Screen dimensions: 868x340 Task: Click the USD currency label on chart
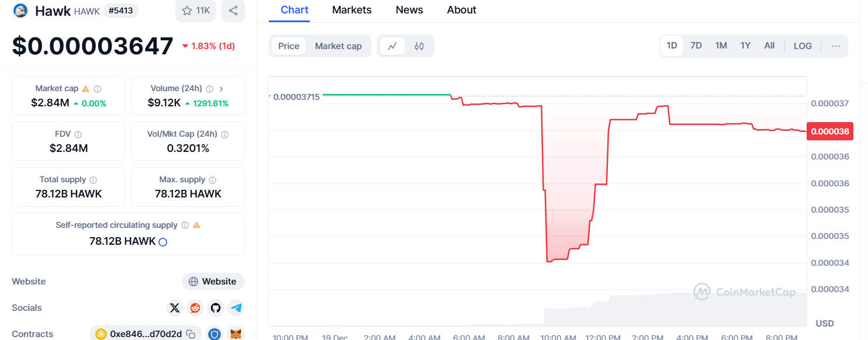tap(825, 323)
